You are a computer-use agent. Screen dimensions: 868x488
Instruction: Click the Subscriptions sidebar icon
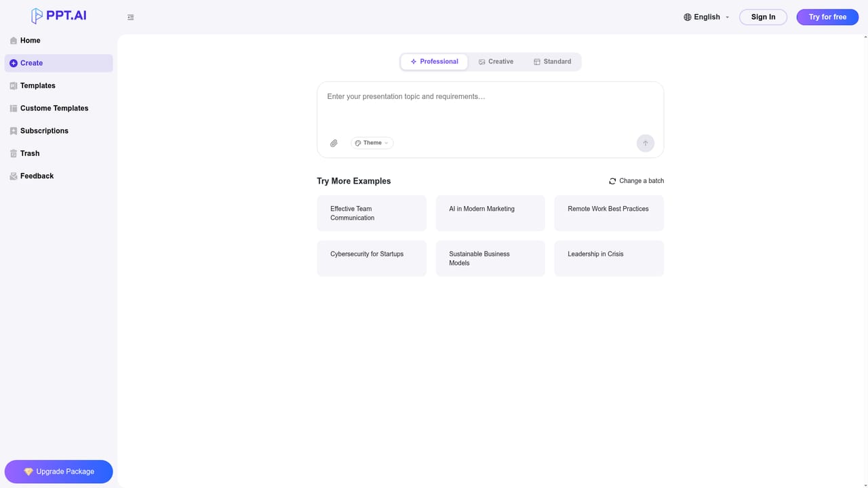point(14,131)
